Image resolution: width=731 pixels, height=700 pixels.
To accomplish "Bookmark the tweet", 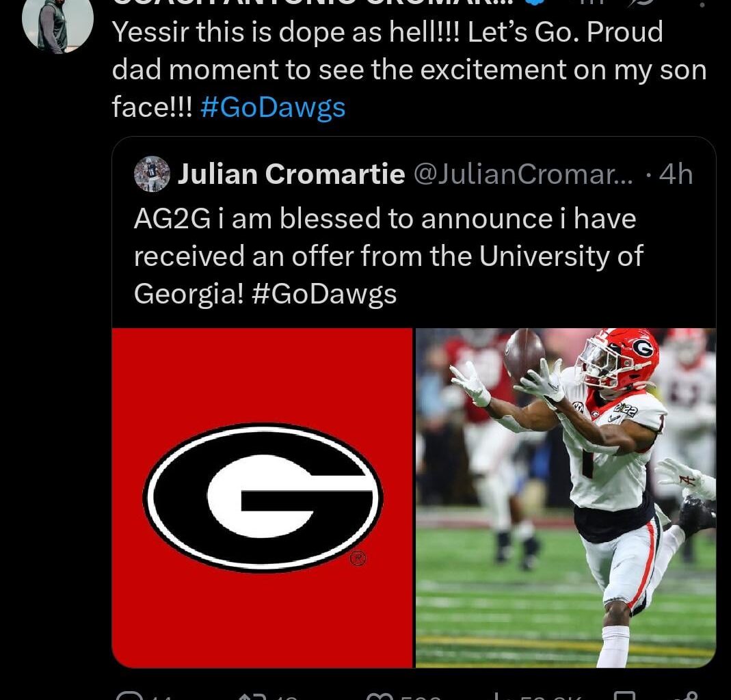I will click(x=624, y=696).
